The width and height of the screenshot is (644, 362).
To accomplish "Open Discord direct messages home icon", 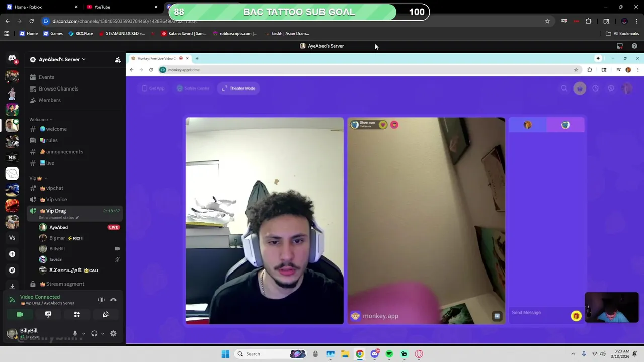I will coord(12,59).
